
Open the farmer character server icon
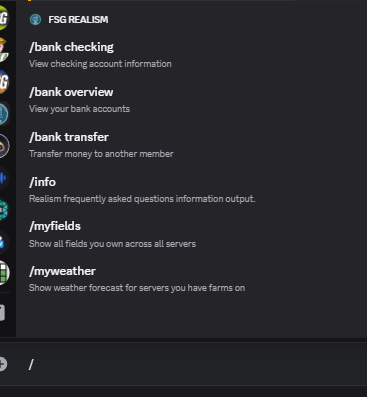(3, 50)
